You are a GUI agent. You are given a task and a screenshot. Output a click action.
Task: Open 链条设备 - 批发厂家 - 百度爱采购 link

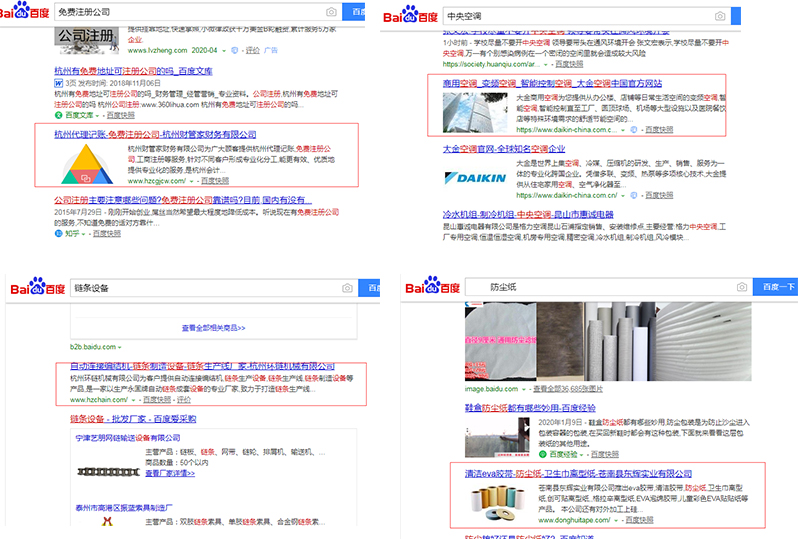(x=133, y=419)
